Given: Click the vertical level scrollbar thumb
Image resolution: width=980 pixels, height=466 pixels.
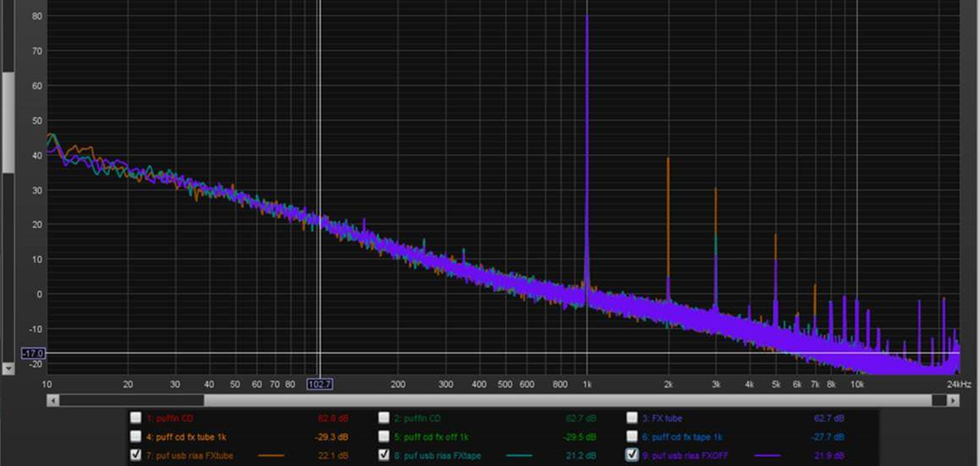Looking at the screenshot, I should (9, 120).
